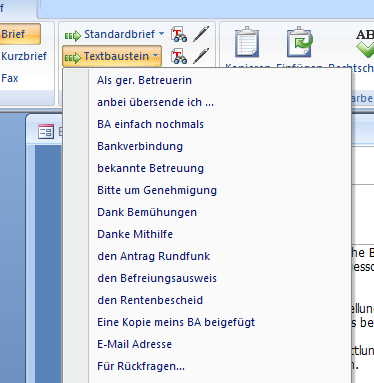
Task: Choose 'Danke Mithilfe' entry
Action: [x=207, y=234]
